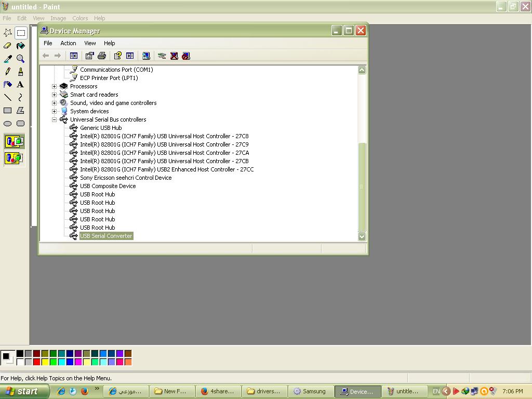532x399 pixels.
Task: Select USB Serial Converter device
Action: click(106, 236)
